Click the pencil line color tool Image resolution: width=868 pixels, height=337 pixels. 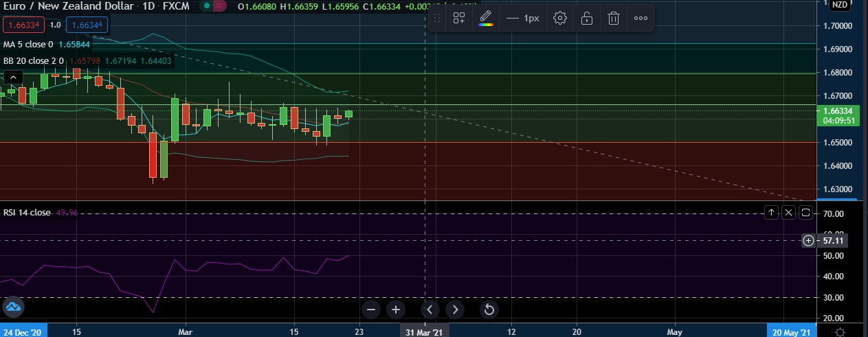pyautogui.click(x=486, y=19)
